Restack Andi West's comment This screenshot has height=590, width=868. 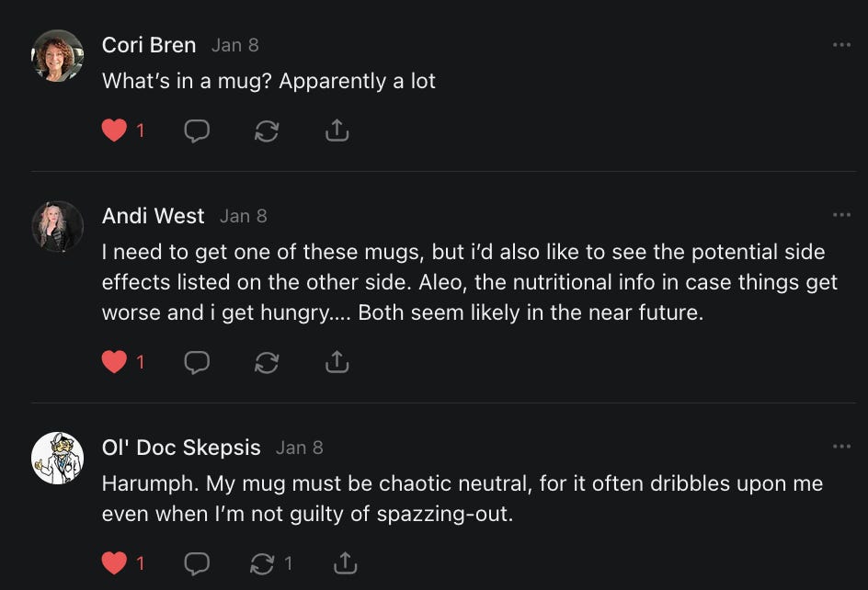pos(267,362)
